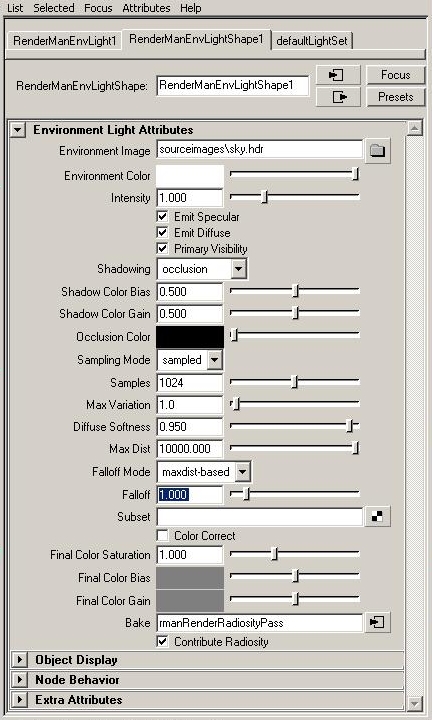Open the Attributes menu
This screenshot has height=720, width=432.
coord(146,8)
